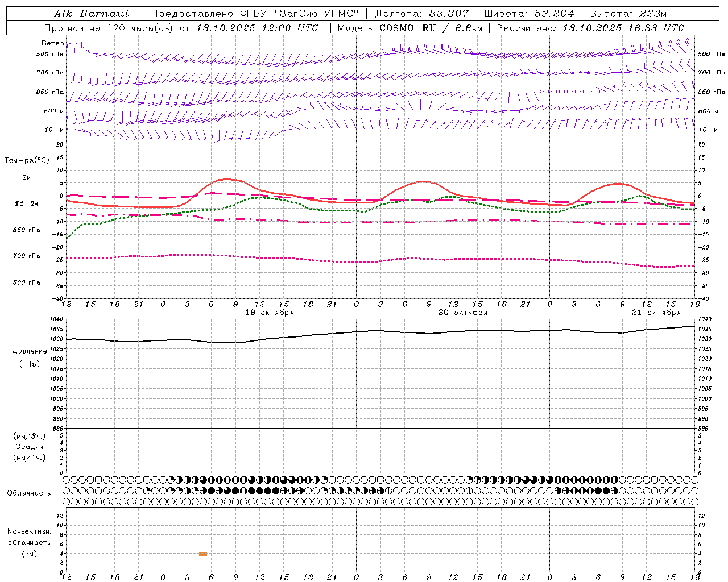Click the 500 гПа temperature legend entry

26,284
